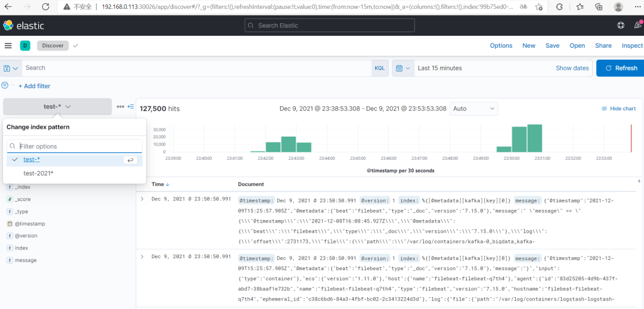
Task: Open browser favorites list icon
Action: click(580, 7)
